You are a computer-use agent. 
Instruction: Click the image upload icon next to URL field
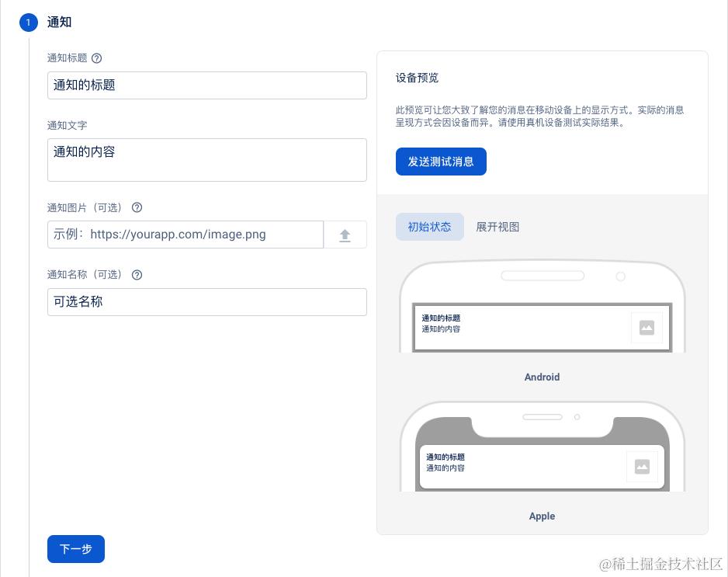[x=345, y=235]
